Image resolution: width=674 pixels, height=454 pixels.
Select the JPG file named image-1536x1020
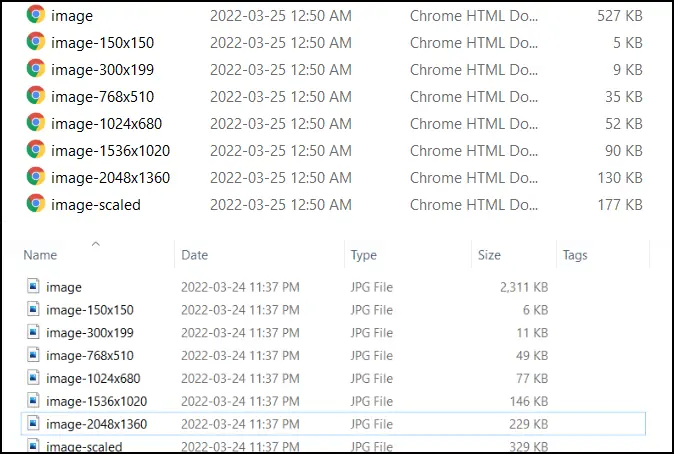click(95, 401)
